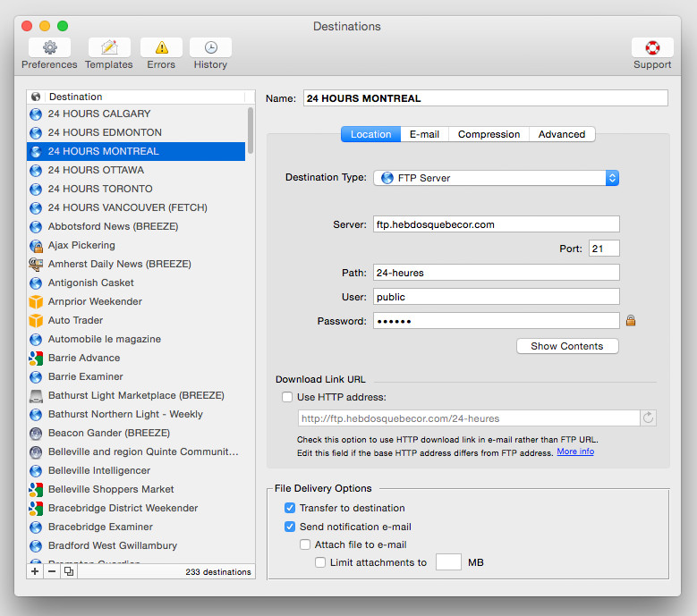Click the User field containing public
Screen dimensions: 697x616
pyautogui.click(x=496, y=297)
